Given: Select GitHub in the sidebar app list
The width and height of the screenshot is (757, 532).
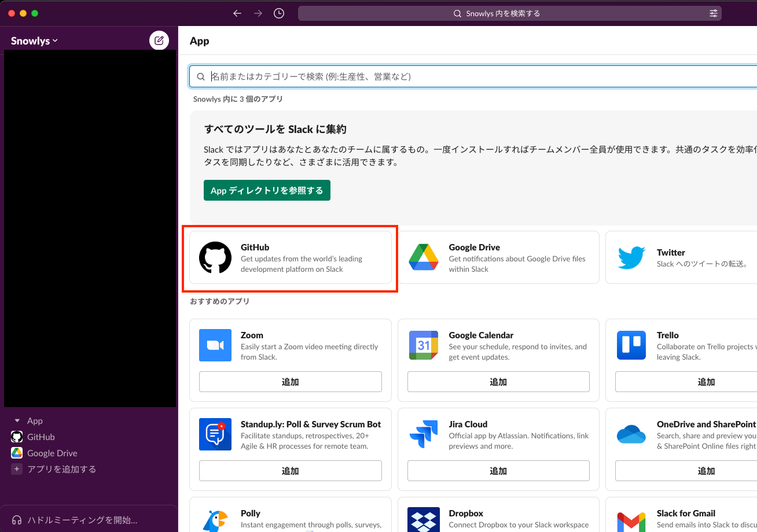Looking at the screenshot, I should 41,437.
